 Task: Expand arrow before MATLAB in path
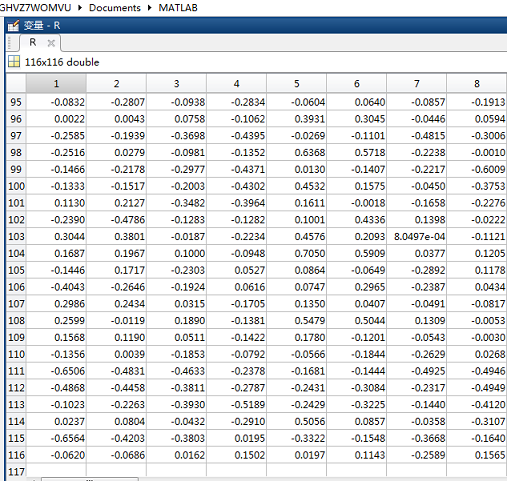(149, 8)
